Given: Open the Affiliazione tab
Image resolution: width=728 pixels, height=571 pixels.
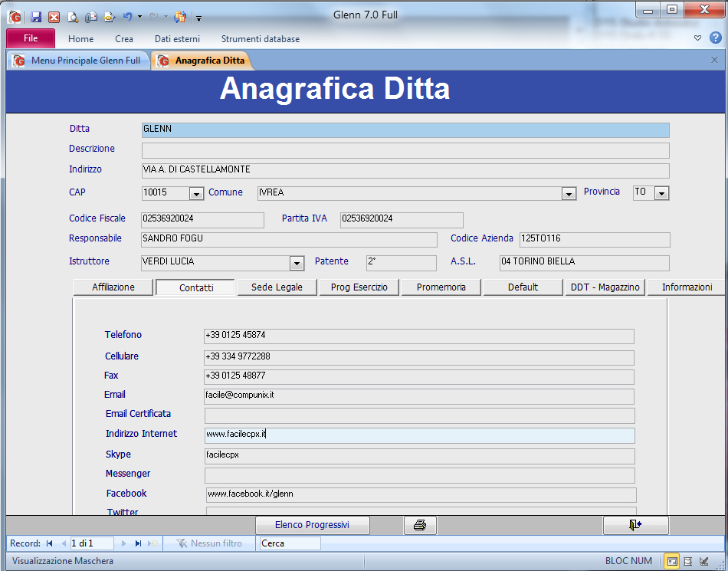Looking at the screenshot, I should click(113, 287).
